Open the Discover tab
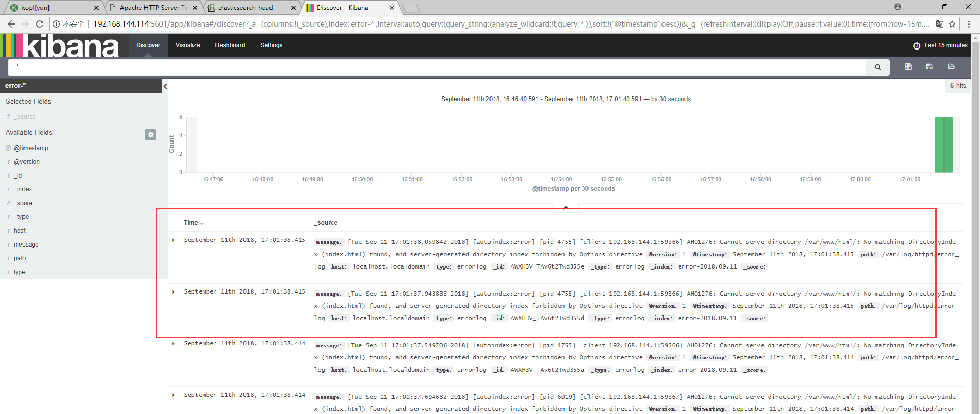Image resolution: width=980 pixels, height=414 pixels. [148, 45]
